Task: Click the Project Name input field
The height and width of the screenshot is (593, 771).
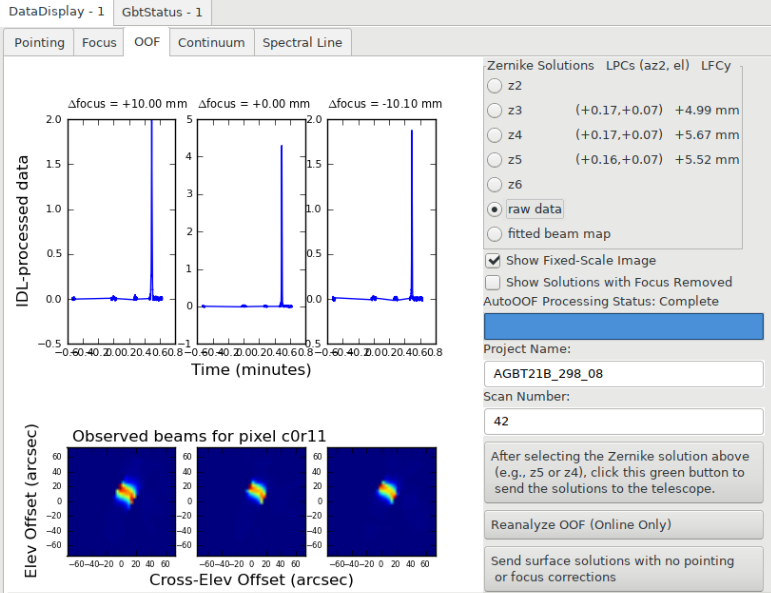Action: click(x=623, y=374)
